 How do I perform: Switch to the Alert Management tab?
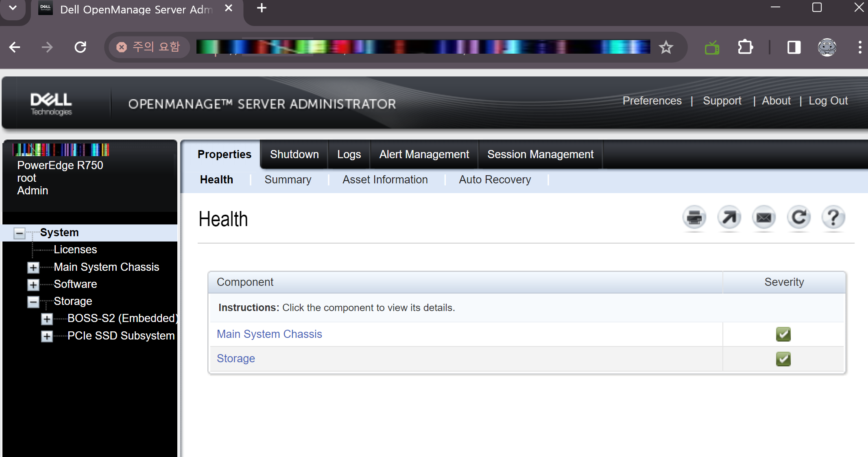pyautogui.click(x=424, y=155)
